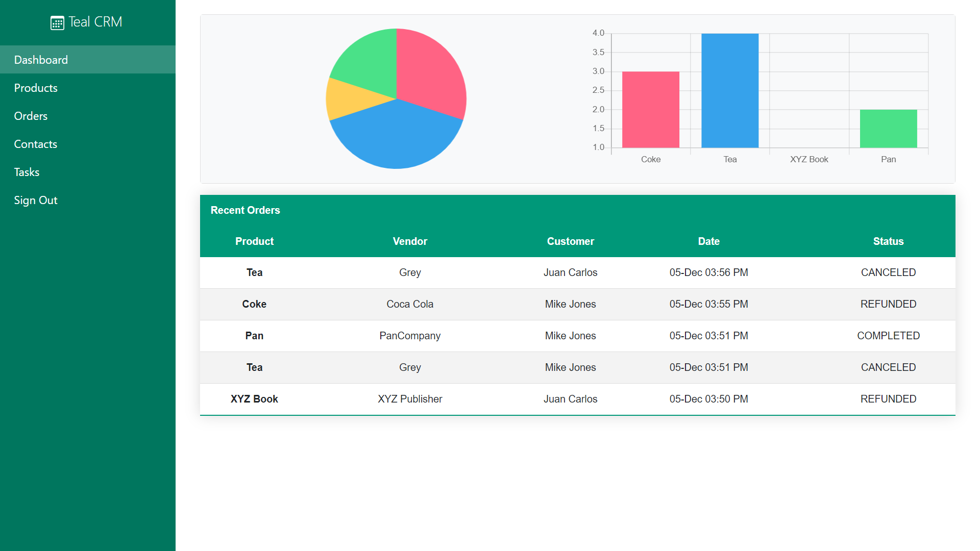Viewport: 980px width, 551px height.
Task: Select the red pie chart slice
Action: coord(429,74)
